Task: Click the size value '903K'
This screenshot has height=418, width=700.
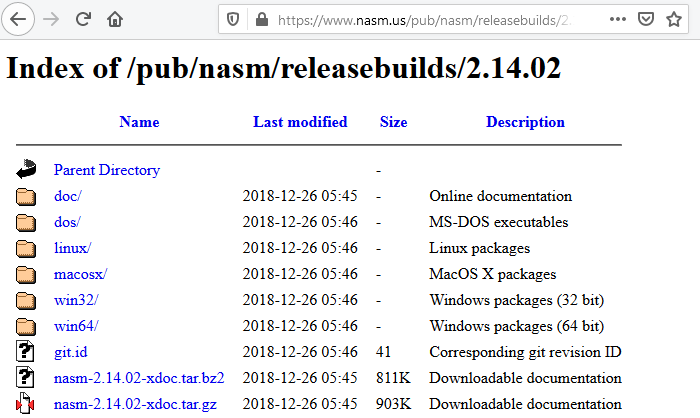Action: pyautogui.click(x=393, y=404)
